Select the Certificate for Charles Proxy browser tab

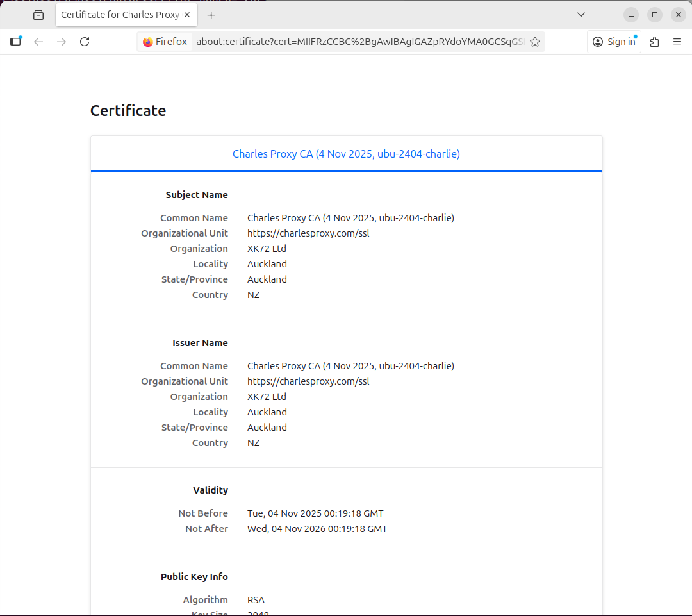(x=119, y=15)
